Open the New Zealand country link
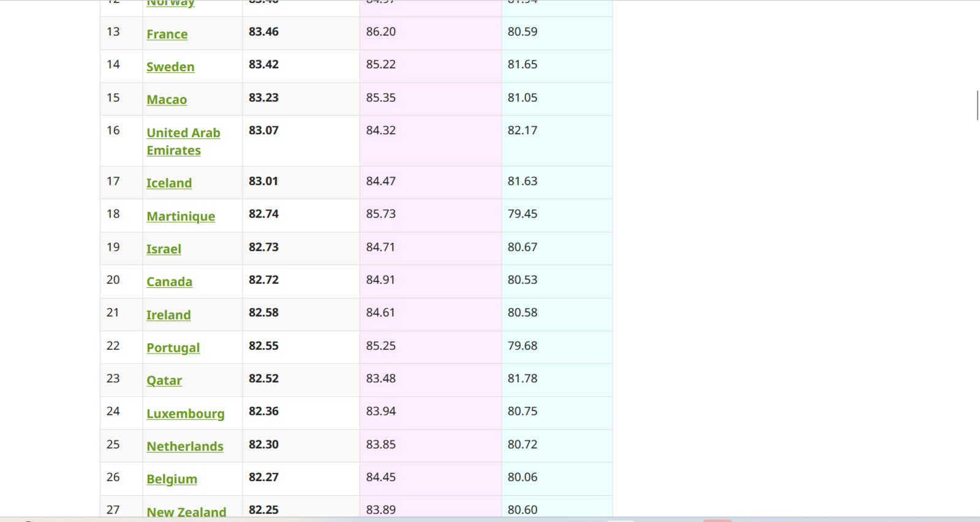 coord(186,512)
